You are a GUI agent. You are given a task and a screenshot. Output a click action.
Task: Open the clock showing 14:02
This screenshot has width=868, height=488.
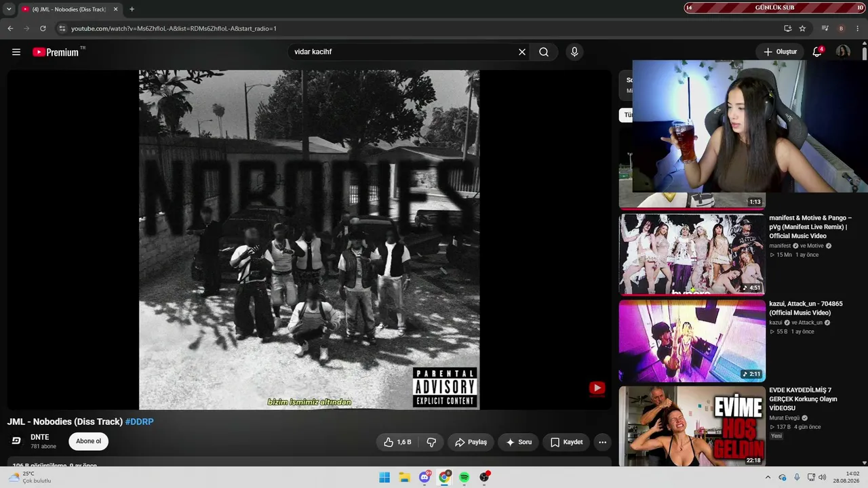tap(848, 477)
